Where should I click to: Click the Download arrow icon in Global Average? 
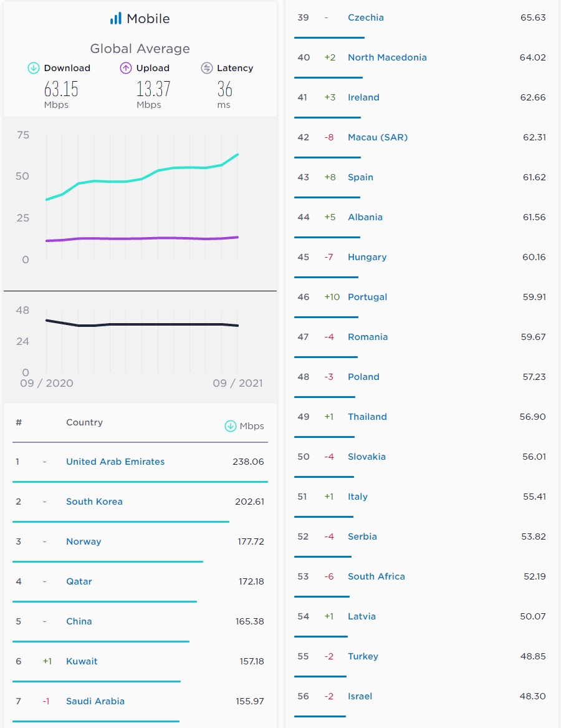[x=34, y=68]
